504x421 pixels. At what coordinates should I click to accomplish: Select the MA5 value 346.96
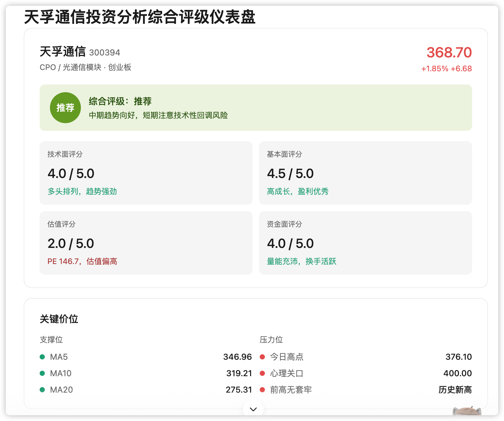coord(237,357)
